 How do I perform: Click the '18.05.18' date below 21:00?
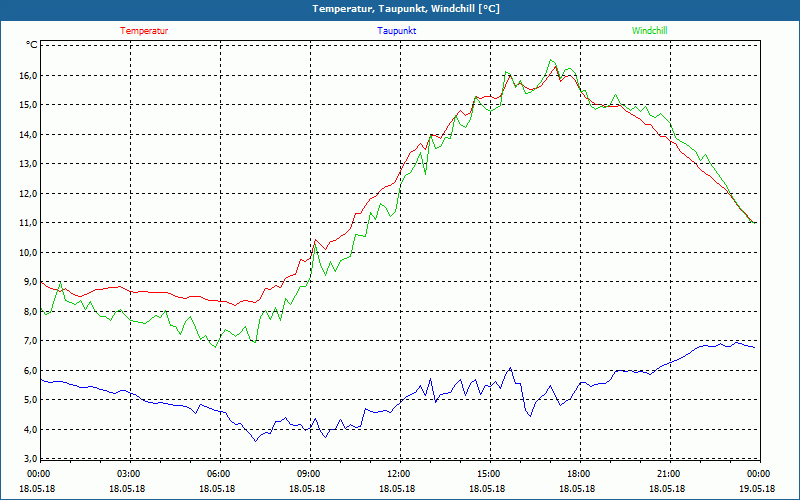coord(667,489)
